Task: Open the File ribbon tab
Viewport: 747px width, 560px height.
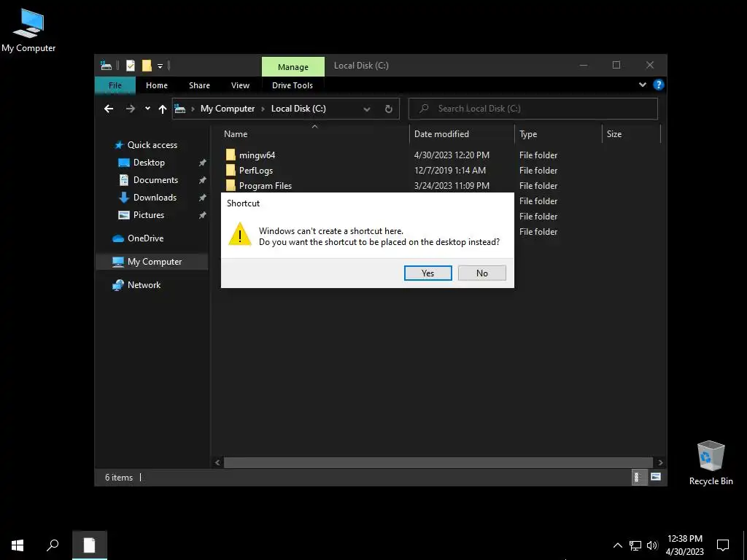Action: coord(115,85)
